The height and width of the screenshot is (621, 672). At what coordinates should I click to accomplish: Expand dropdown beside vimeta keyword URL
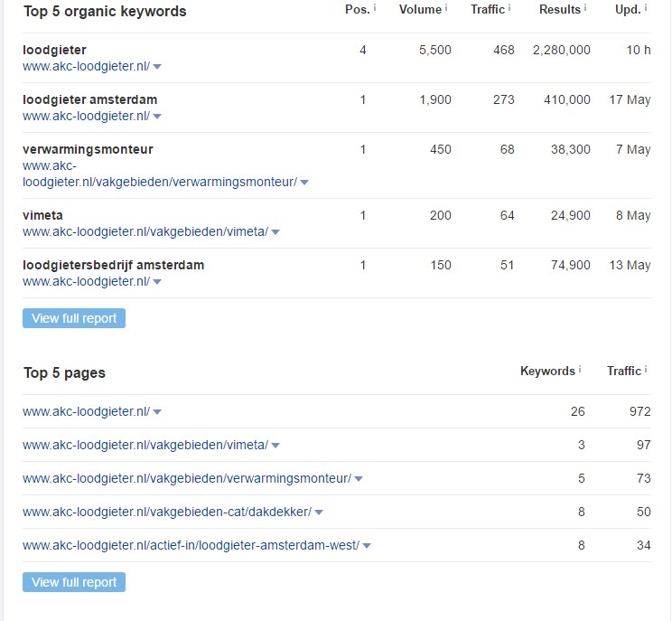(275, 232)
